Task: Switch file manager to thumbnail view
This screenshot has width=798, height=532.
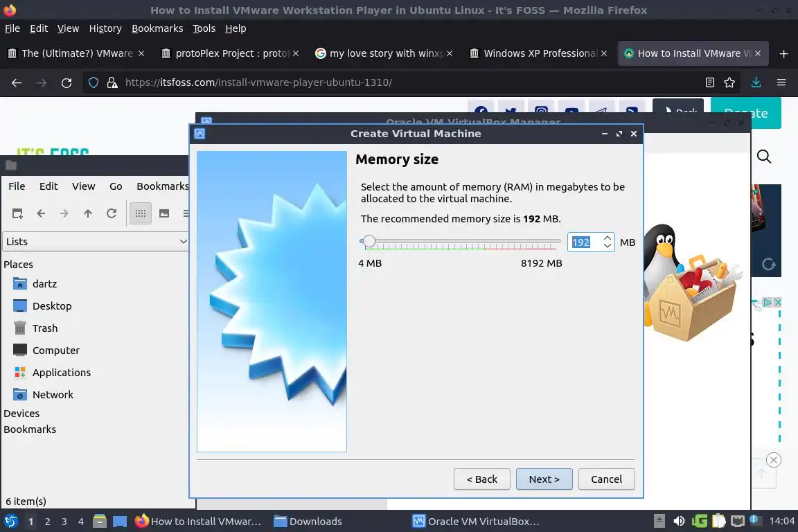Action: click(164, 213)
